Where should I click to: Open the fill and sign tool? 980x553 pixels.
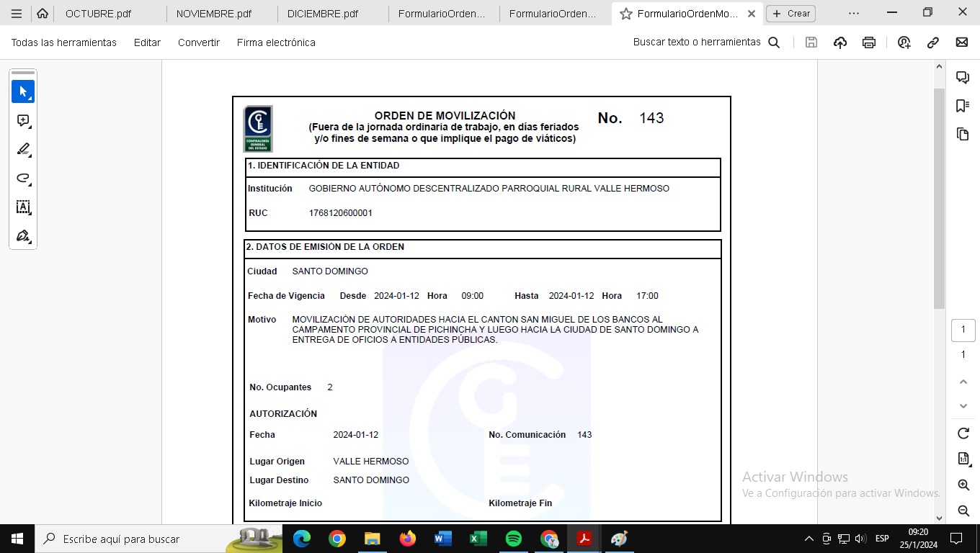coord(23,236)
